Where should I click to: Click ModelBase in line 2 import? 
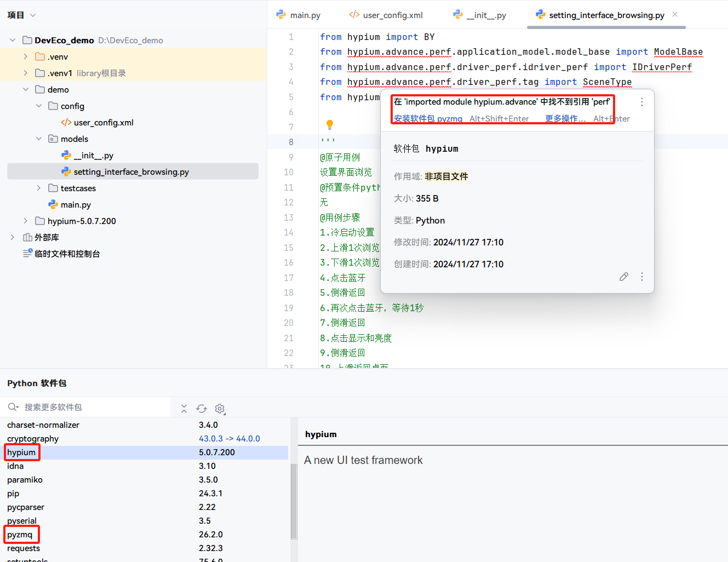678,52
